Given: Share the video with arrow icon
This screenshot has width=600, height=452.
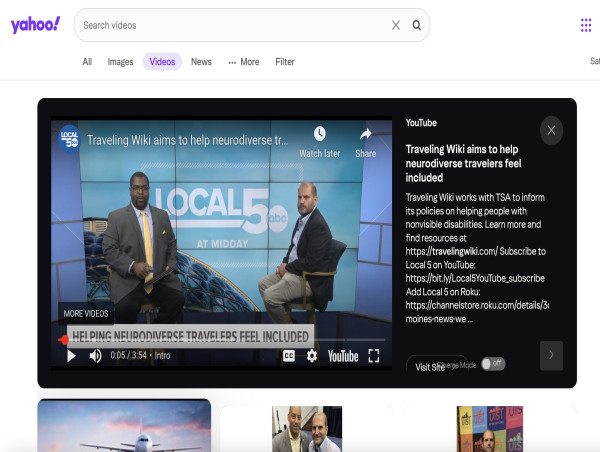Looking at the screenshot, I should click(365, 142).
